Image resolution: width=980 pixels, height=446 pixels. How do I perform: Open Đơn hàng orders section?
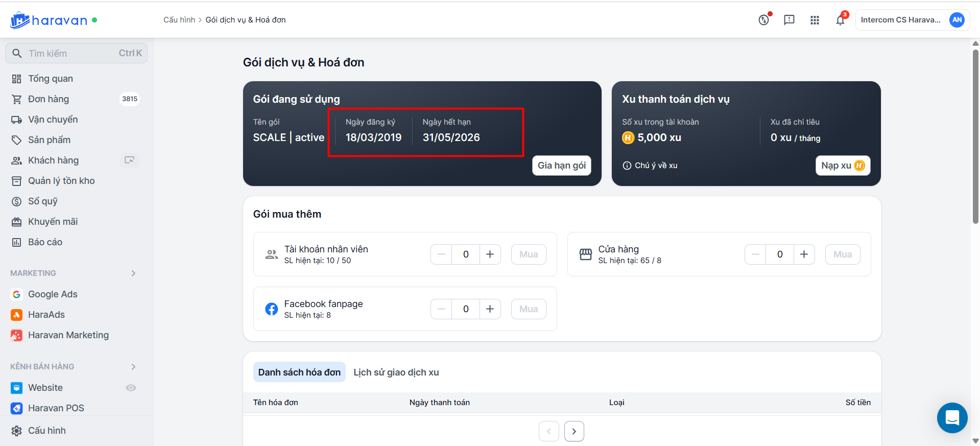[49, 99]
